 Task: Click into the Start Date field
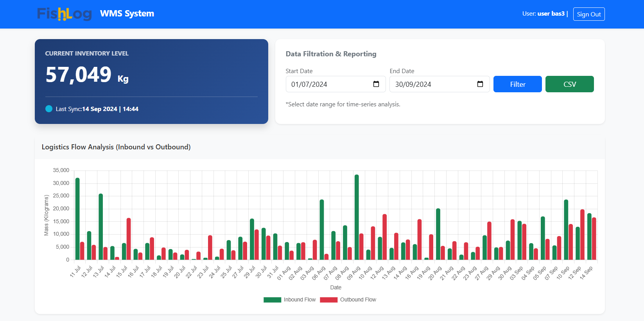coord(328,84)
